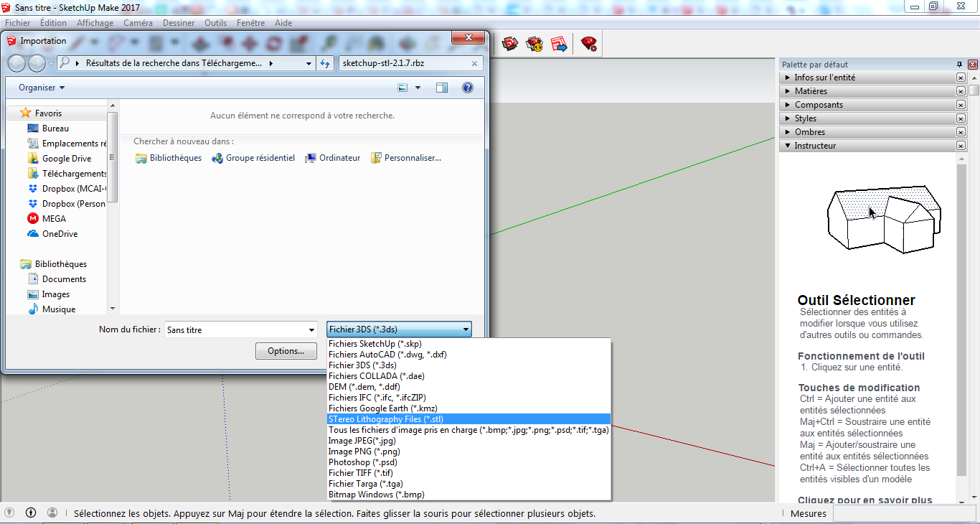Clear the search box with X
This screenshot has height=524, width=980.
point(474,63)
